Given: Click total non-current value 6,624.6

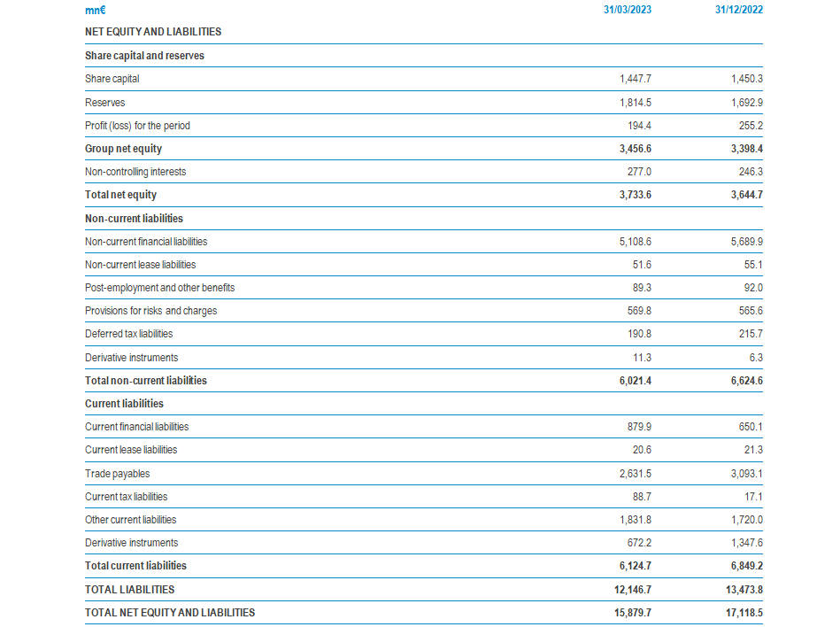Looking at the screenshot, I should [x=747, y=381].
